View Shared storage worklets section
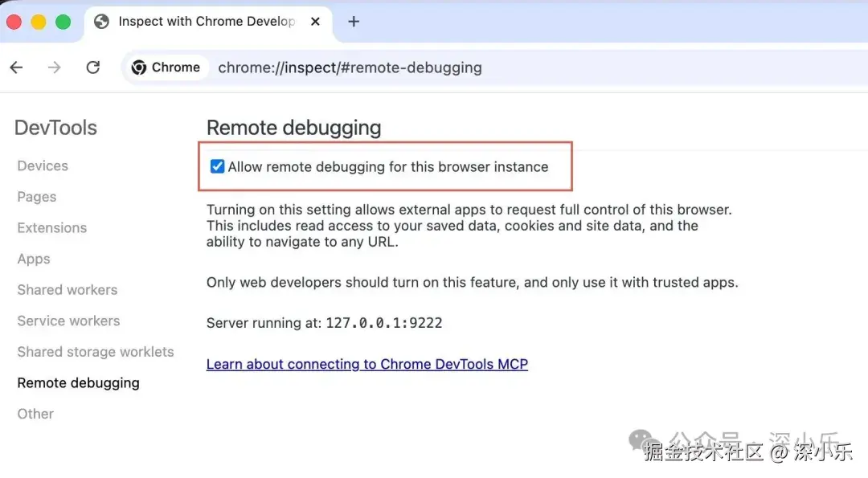Image resolution: width=868 pixels, height=478 pixels. pos(96,352)
